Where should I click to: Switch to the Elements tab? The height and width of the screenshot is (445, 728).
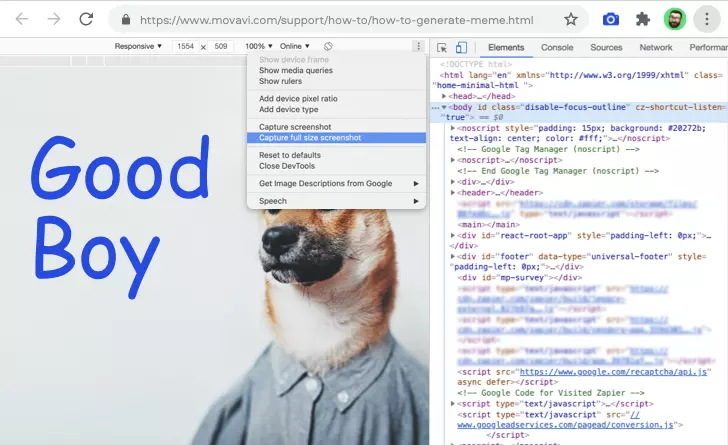506,47
